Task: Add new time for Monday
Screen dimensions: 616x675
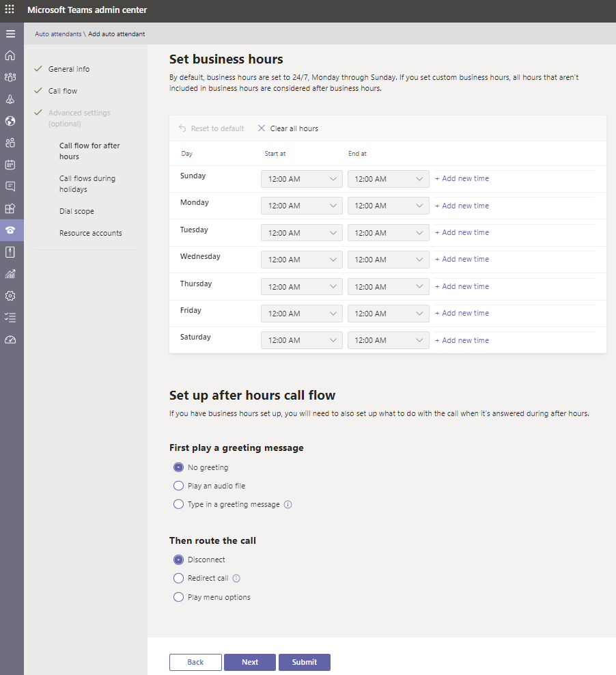Action: coord(462,206)
